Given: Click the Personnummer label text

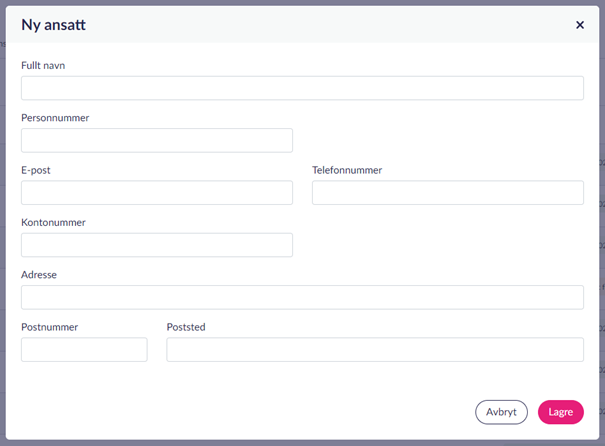Looking at the screenshot, I should 55,118.
